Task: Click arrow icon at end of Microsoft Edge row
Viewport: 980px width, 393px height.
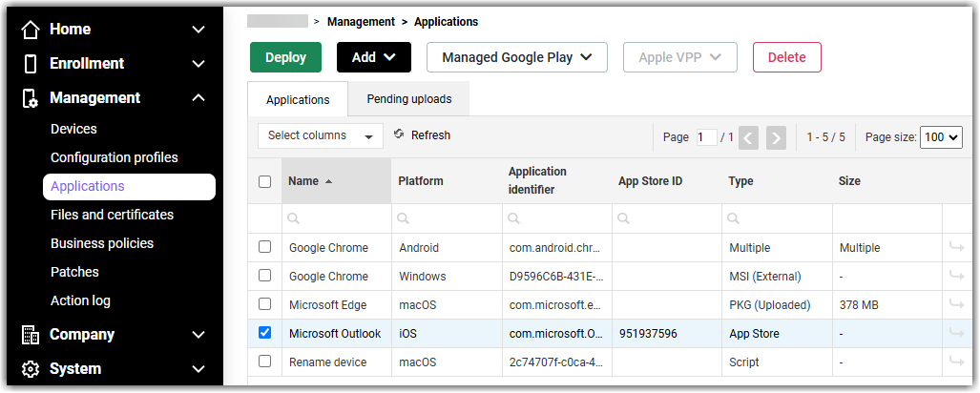Action: pyautogui.click(x=957, y=305)
